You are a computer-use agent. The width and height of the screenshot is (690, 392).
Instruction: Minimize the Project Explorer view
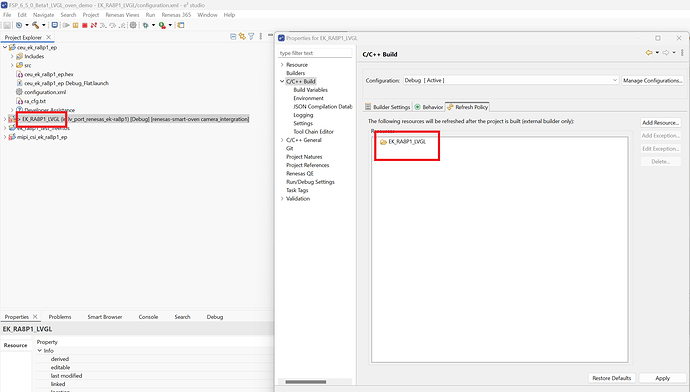tap(270, 35)
